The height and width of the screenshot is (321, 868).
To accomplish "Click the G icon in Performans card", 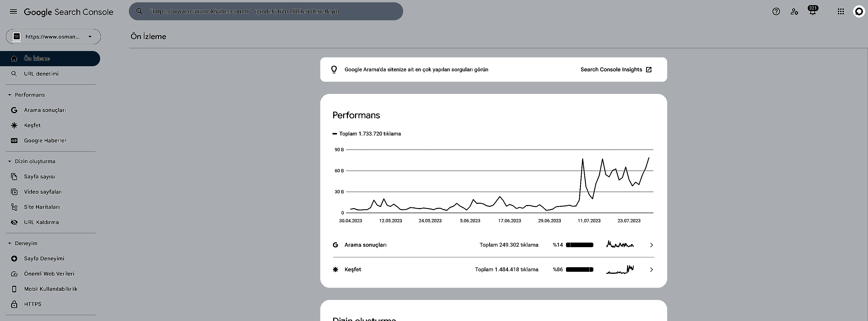I will pos(335,245).
